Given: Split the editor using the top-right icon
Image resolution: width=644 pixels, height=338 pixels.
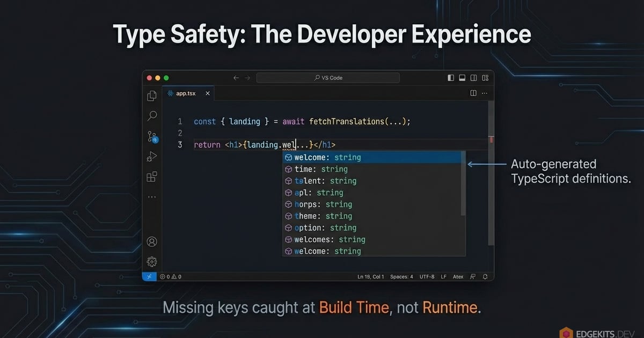Looking at the screenshot, I should click(x=472, y=93).
